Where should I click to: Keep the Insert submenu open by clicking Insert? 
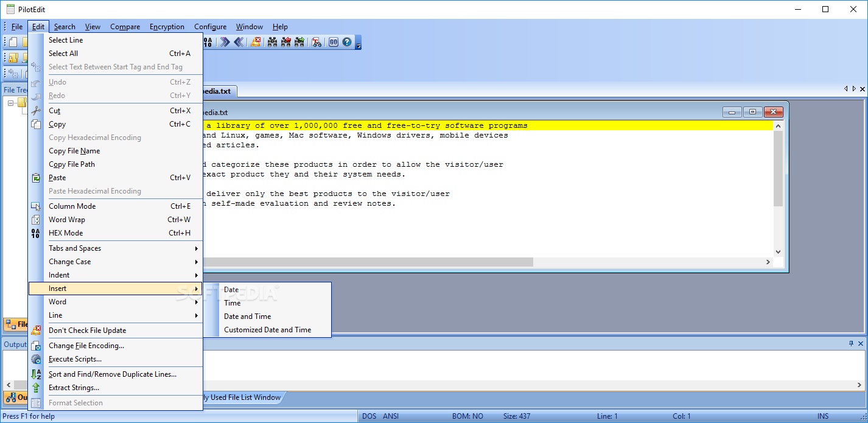coord(116,288)
